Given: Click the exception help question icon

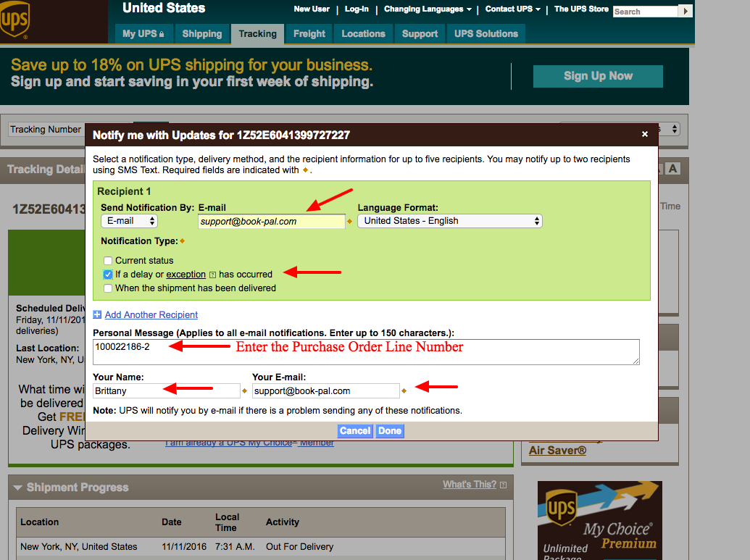Looking at the screenshot, I should [x=212, y=275].
